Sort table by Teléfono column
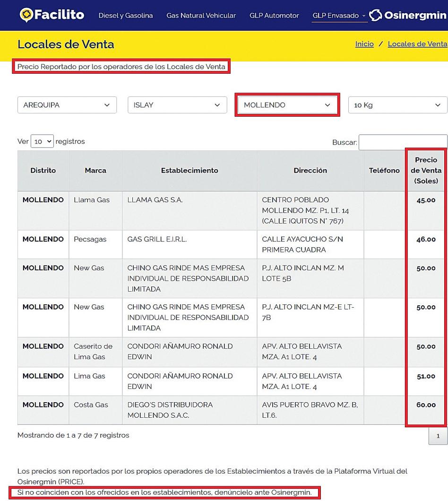 point(384,171)
